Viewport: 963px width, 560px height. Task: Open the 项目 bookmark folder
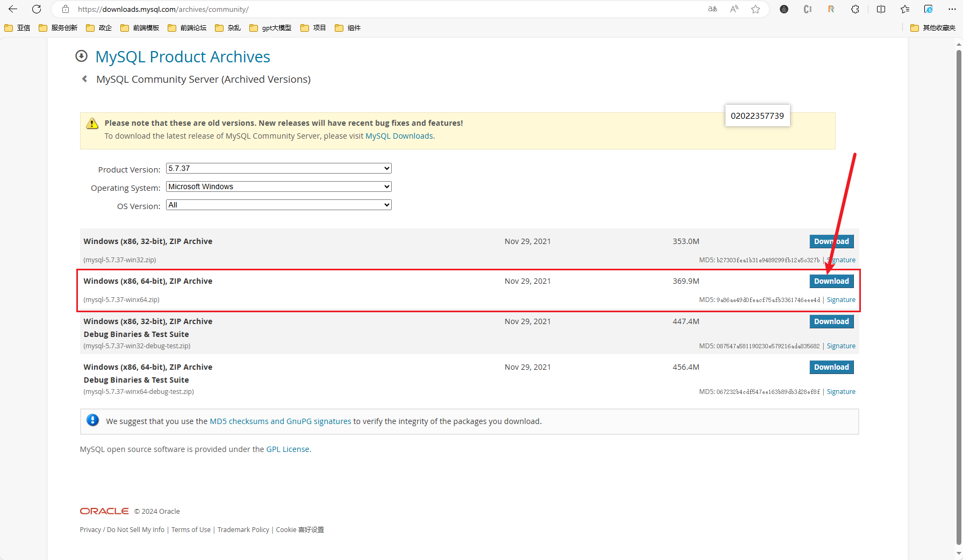tap(313, 28)
